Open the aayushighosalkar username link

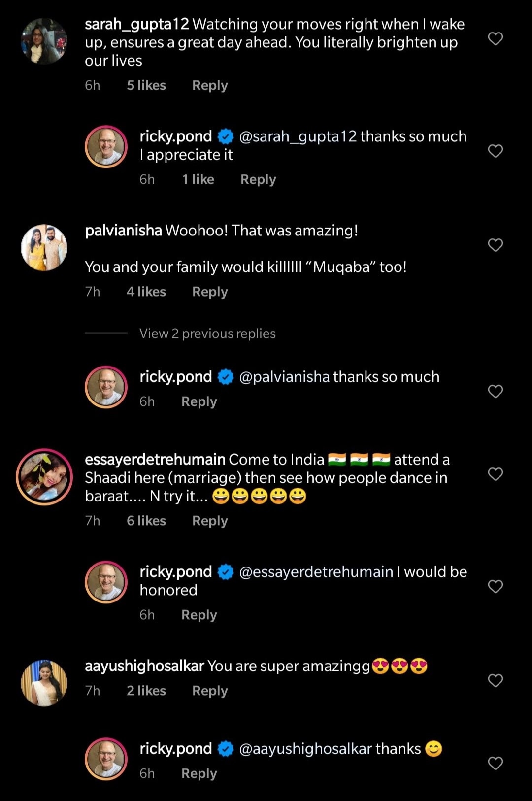click(144, 666)
